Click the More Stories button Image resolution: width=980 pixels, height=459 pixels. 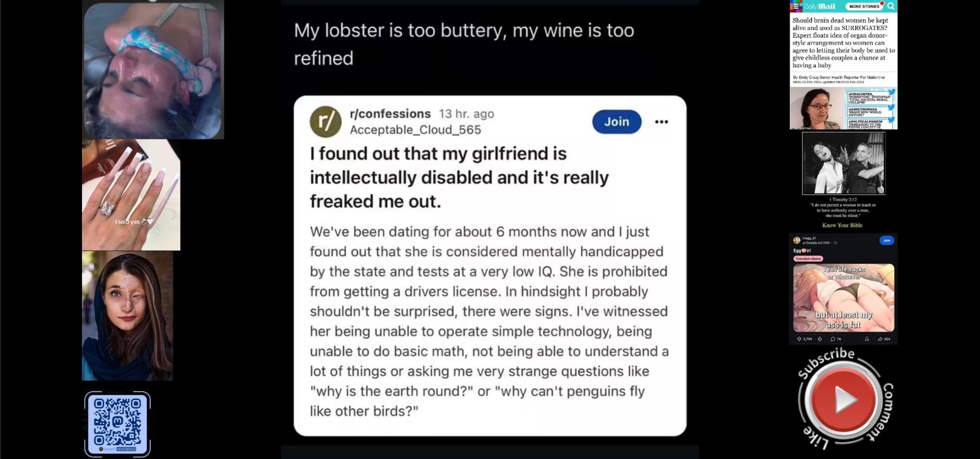coord(864,7)
